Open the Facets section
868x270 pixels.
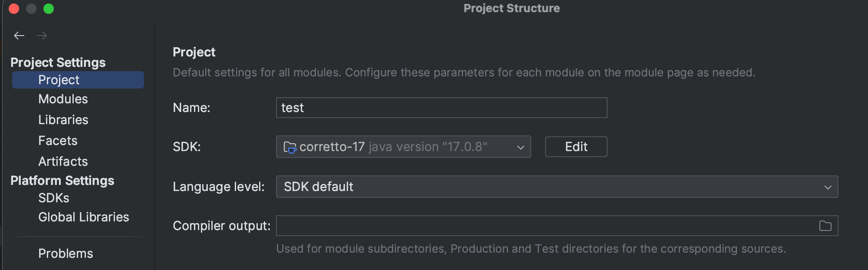[58, 141]
